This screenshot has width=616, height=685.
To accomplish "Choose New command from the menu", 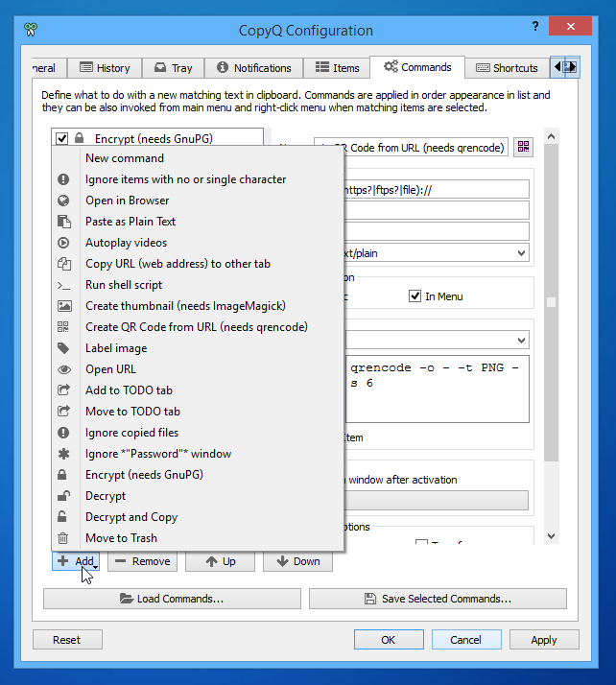I will click(125, 158).
